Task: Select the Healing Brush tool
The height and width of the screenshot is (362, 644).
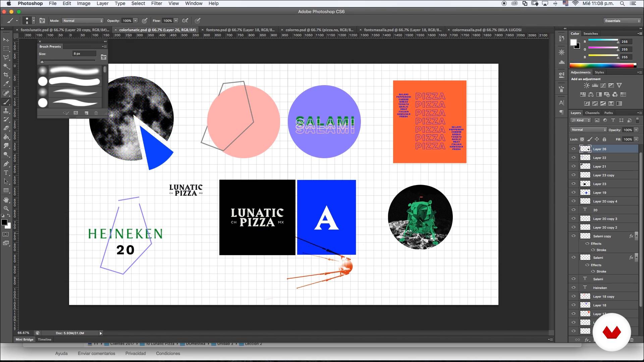Action: click(x=6, y=93)
